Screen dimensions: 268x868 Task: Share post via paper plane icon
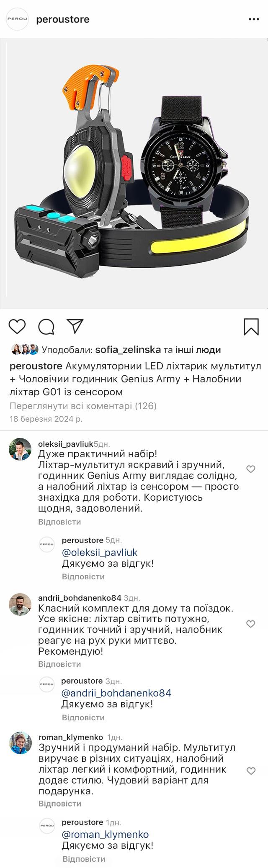[76, 326]
